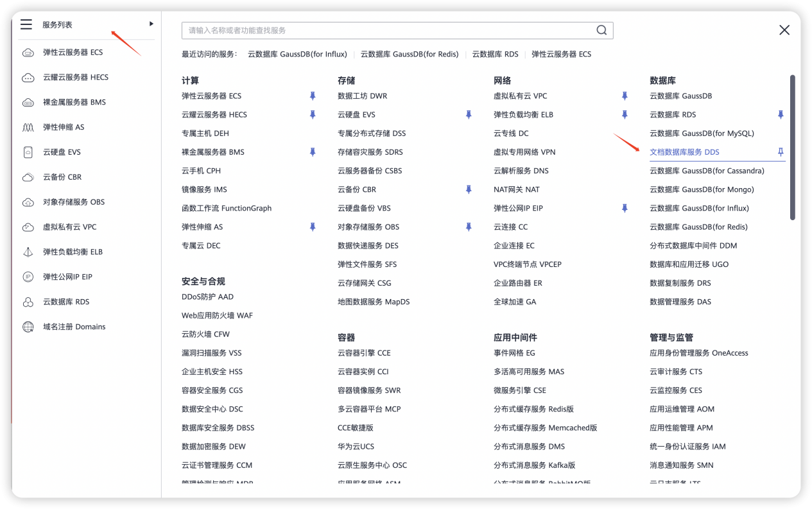Open Web应用防火墙 WAF

(217, 316)
